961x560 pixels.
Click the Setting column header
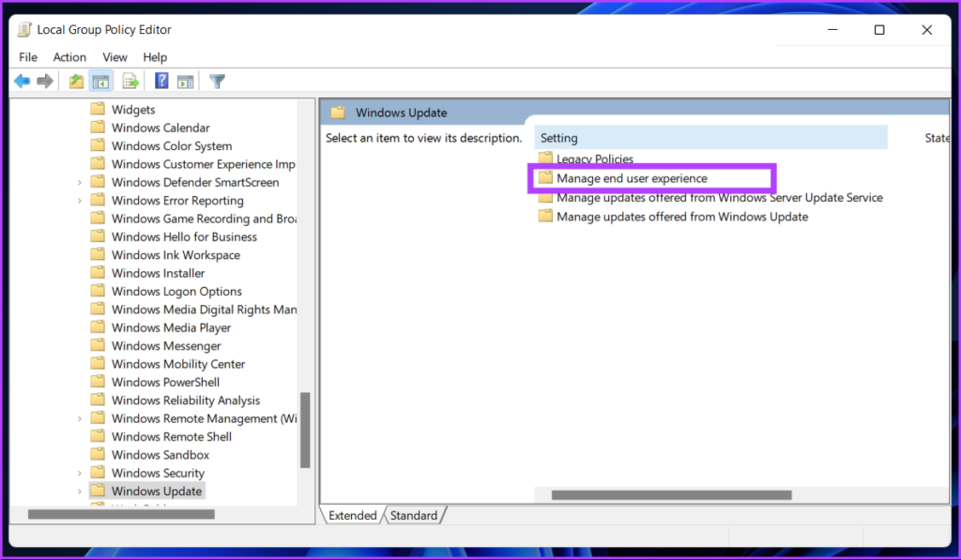click(559, 138)
